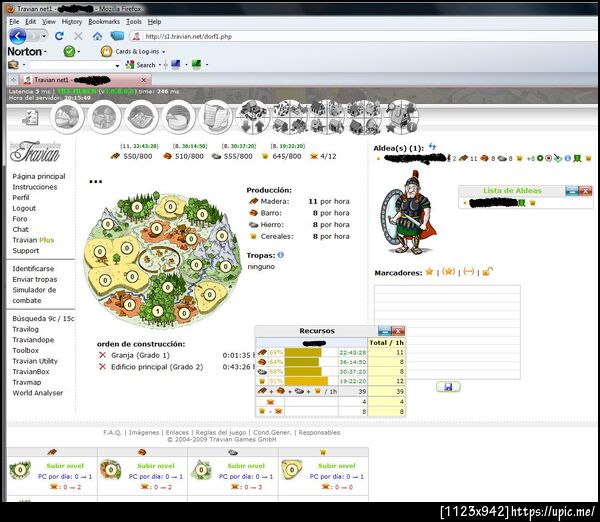Image resolution: width=600 pixels, height=522 pixels.
Task: Click the green circle icon in the Aldea row
Action: pyautogui.click(x=540, y=158)
